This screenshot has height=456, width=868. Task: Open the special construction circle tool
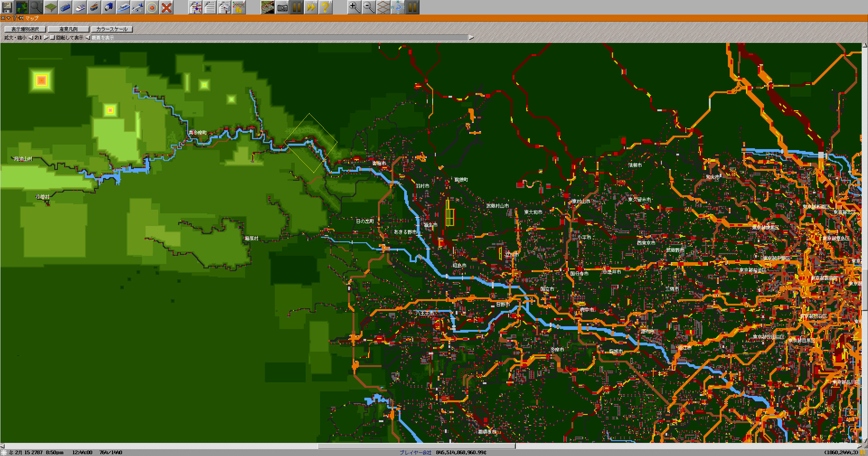[152, 7]
